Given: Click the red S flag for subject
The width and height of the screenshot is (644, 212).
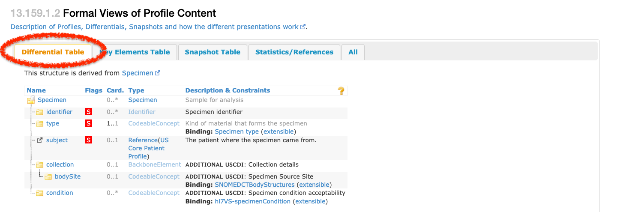Looking at the screenshot, I should (x=89, y=140).
